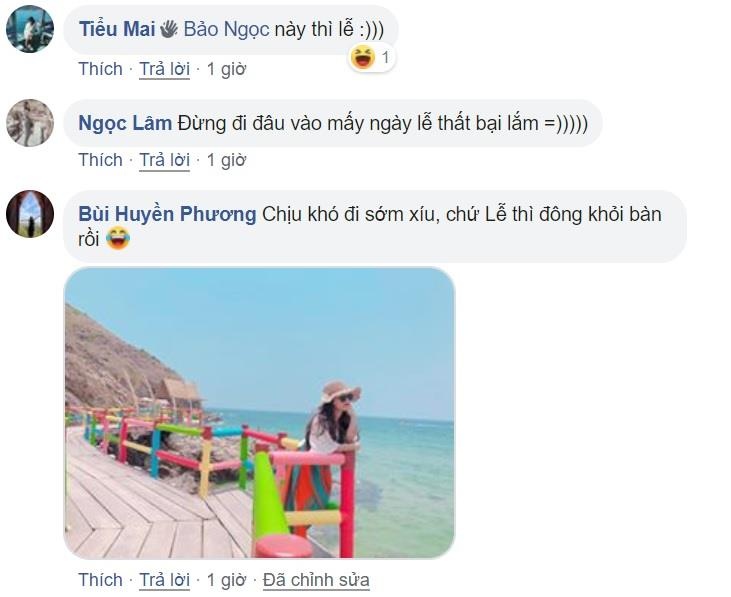Reply to Bùi Huyền Phương's photo comment

pos(164,580)
